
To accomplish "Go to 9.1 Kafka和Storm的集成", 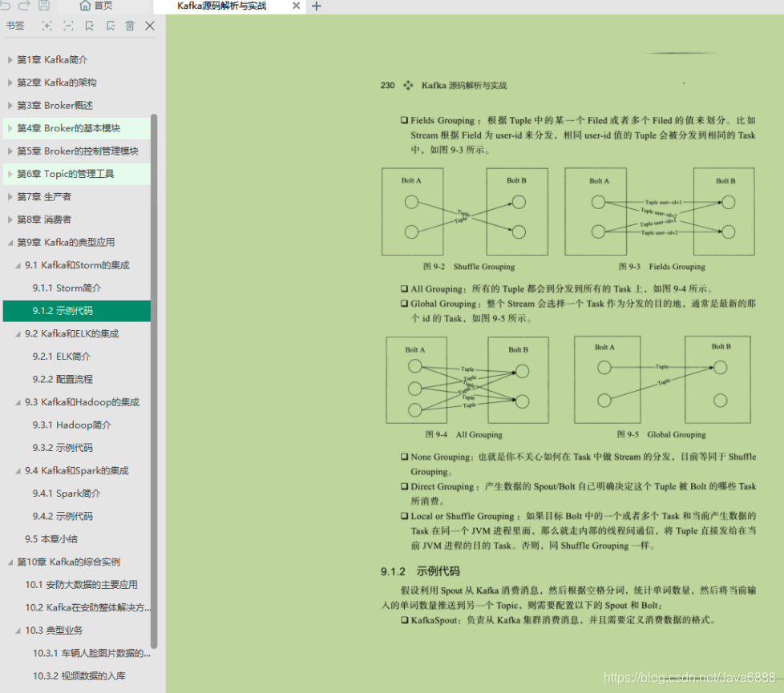I will [x=77, y=265].
